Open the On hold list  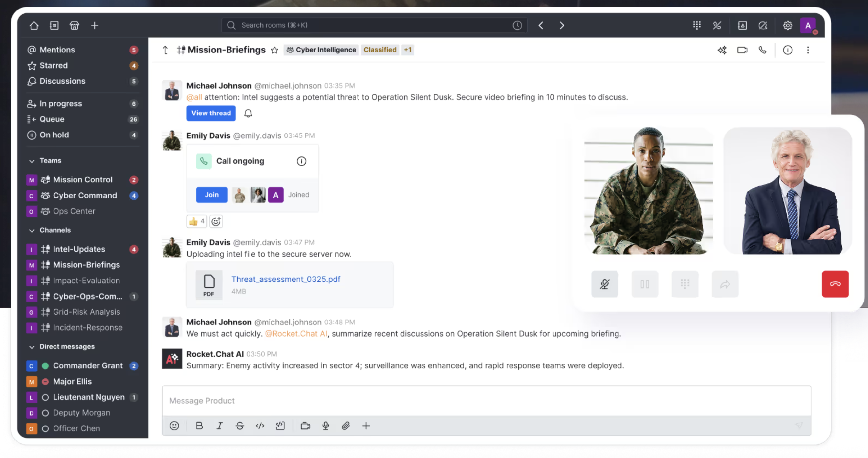pos(82,135)
